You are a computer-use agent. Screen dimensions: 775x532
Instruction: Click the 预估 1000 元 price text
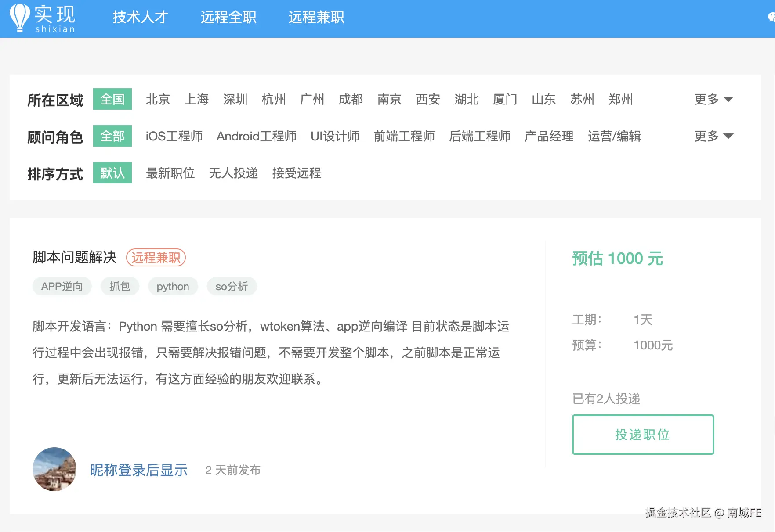617,259
